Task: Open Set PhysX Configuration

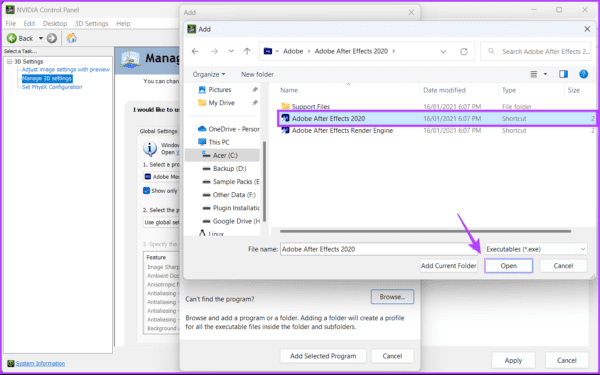Action: (52, 87)
